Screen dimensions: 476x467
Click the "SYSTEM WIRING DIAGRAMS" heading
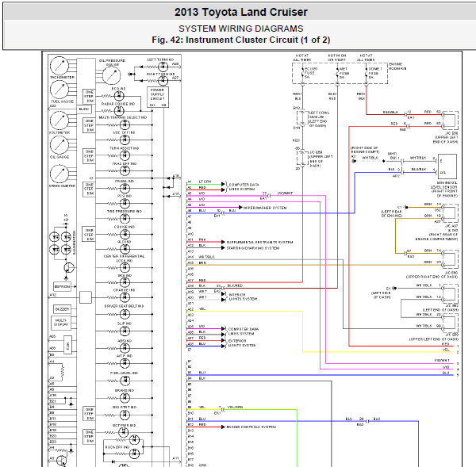pyautogui.click(x=240, y=29)
